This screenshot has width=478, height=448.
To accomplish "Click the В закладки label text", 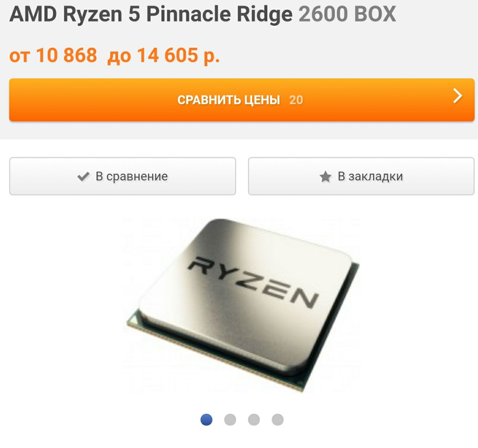I will pos(370,176).
